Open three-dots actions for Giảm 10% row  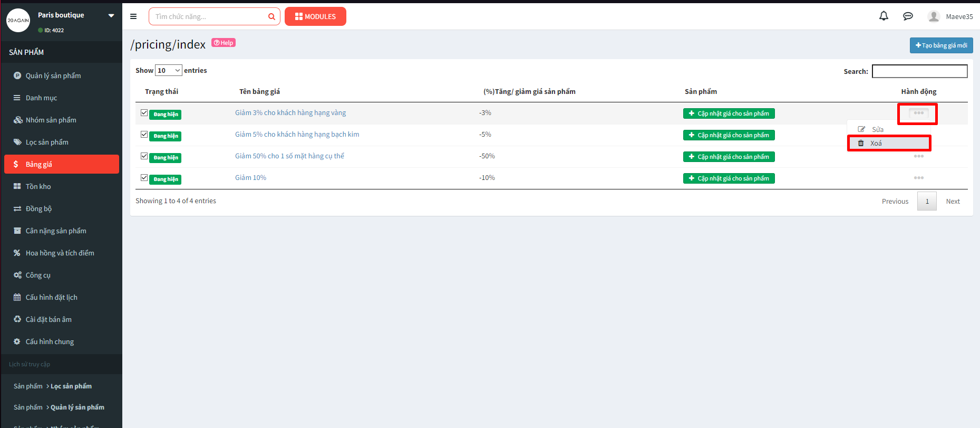[918, 178]
